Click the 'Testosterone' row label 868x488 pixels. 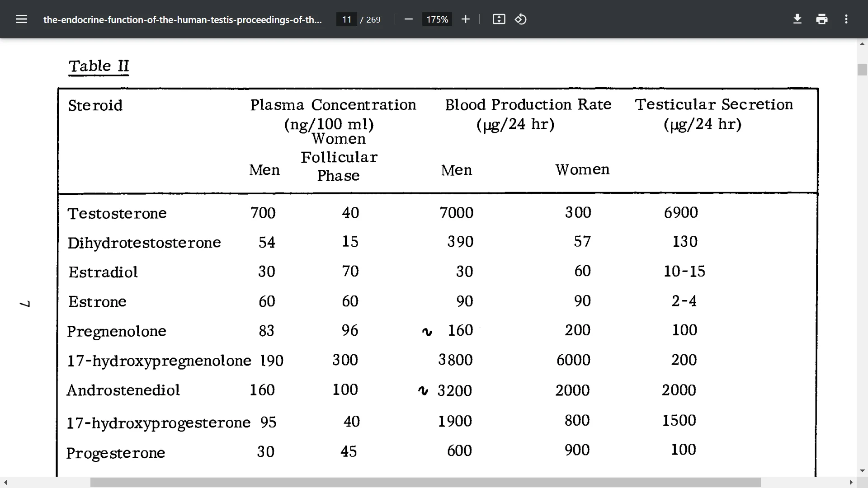pos(117,213)
